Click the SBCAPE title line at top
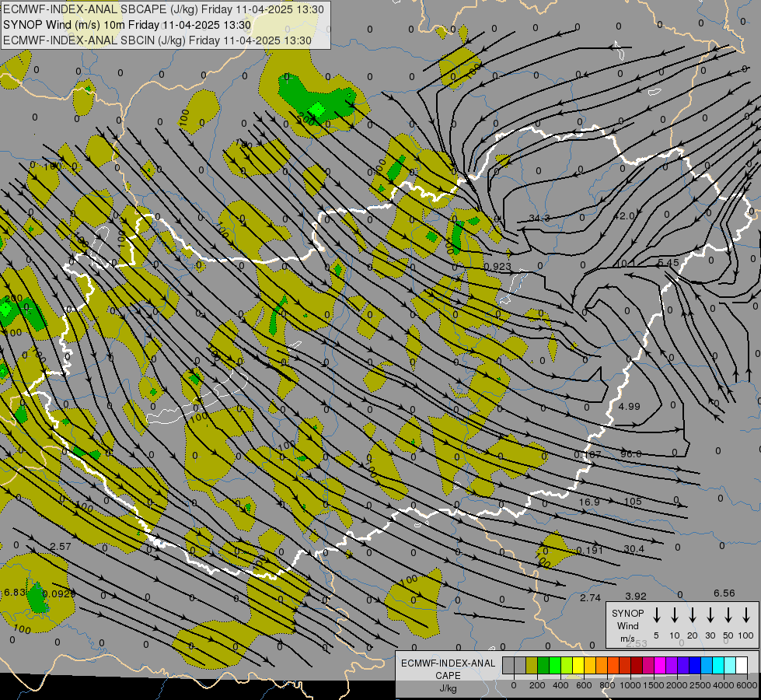761x700 pixels. pos(163,9)
